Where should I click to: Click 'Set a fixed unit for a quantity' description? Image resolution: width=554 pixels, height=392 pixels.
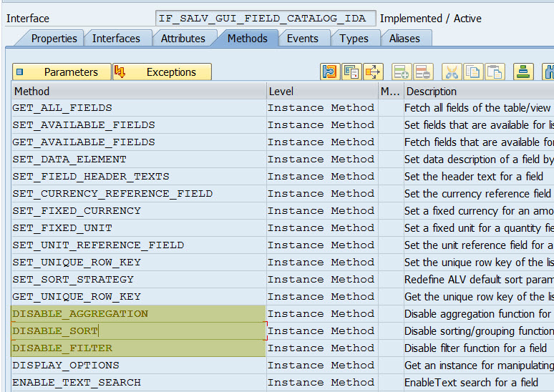pos(479,227)
